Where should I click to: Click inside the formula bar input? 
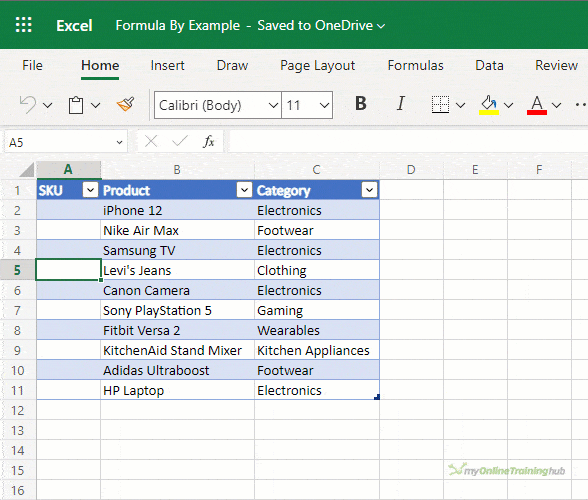[408, 141]
